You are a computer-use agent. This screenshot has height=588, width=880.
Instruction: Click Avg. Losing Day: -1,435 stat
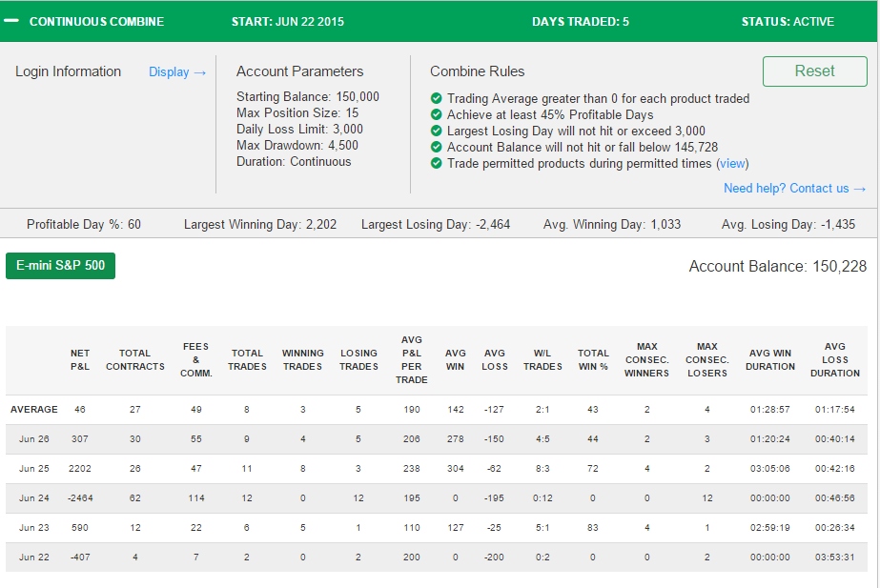coord(788,224)
